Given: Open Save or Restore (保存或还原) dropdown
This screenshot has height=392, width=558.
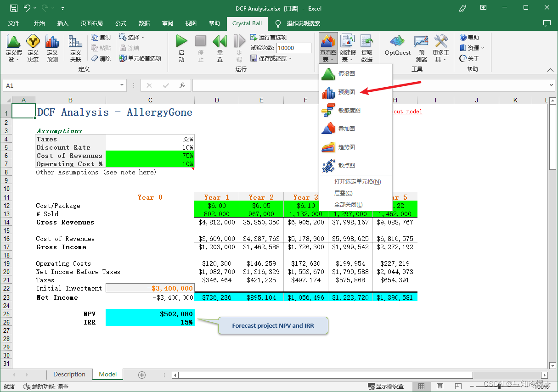Looking at the screenshot, I should click(x=271, y=58).
